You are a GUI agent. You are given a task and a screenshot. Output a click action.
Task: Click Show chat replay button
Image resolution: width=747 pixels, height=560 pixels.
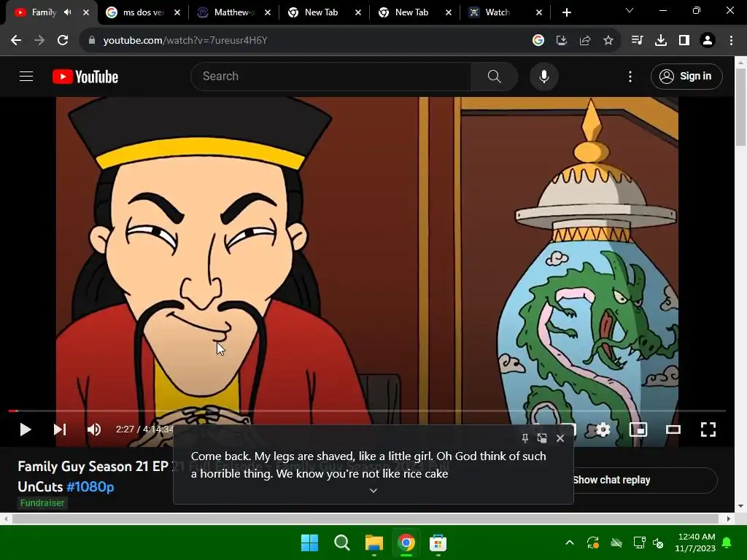tap(612, 480)
